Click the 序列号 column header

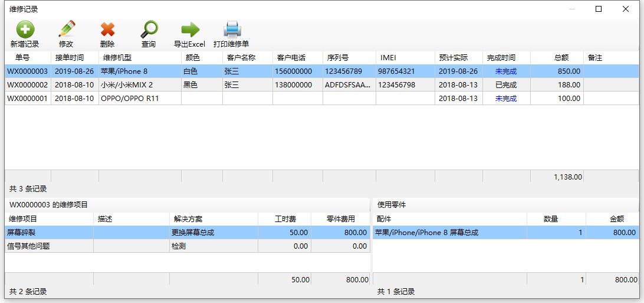[350, 58]
